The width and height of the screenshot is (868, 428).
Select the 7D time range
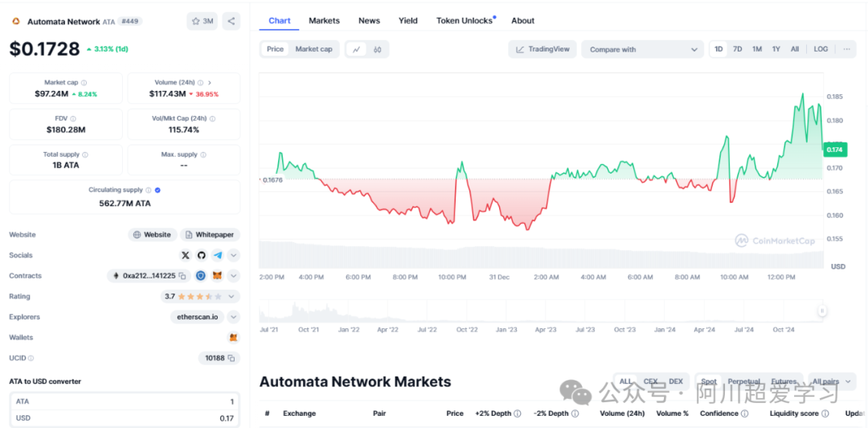(737, 49)
